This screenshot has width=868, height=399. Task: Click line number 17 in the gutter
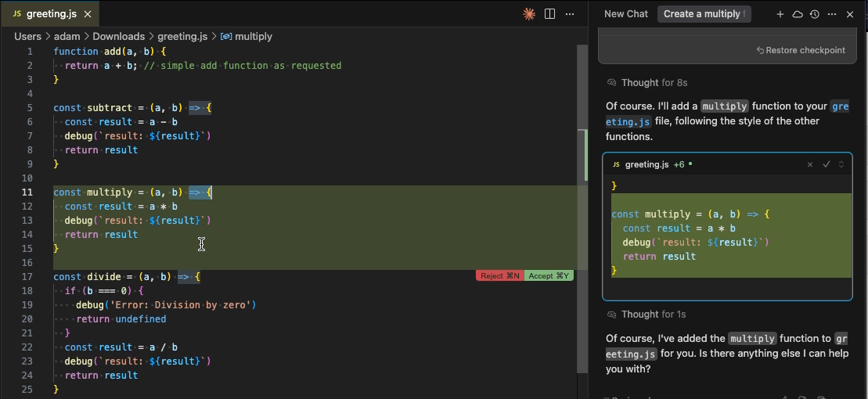click(27, 277)
